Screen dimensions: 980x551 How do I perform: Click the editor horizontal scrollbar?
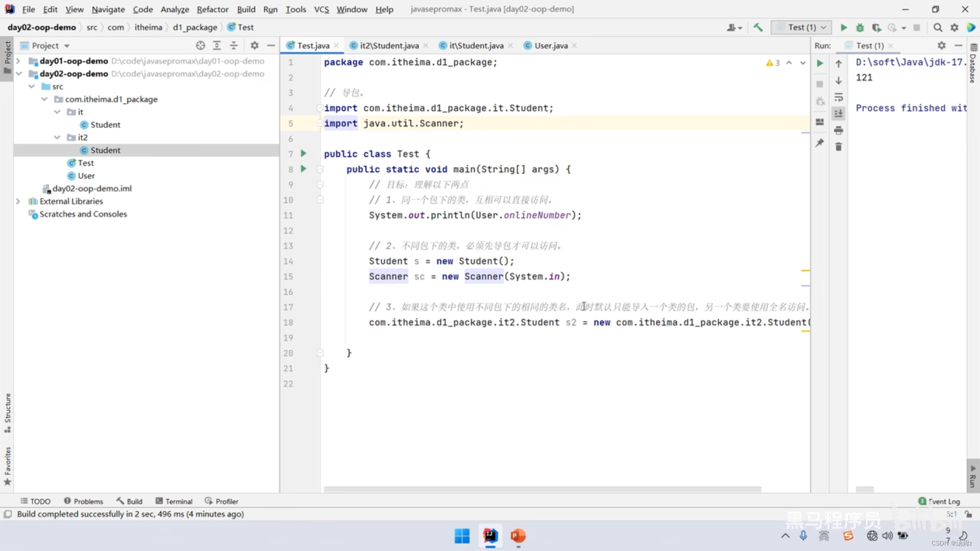pos(542,489)
